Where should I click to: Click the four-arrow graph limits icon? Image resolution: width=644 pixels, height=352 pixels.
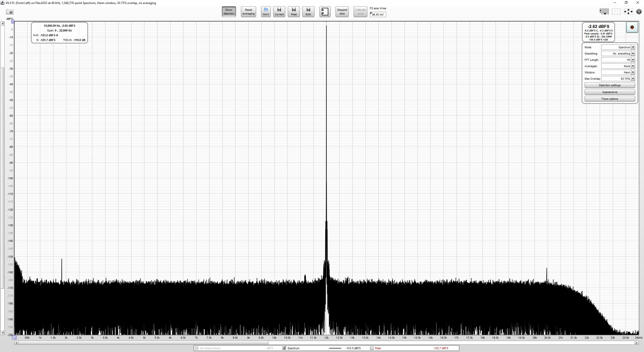tap(628, 12)
